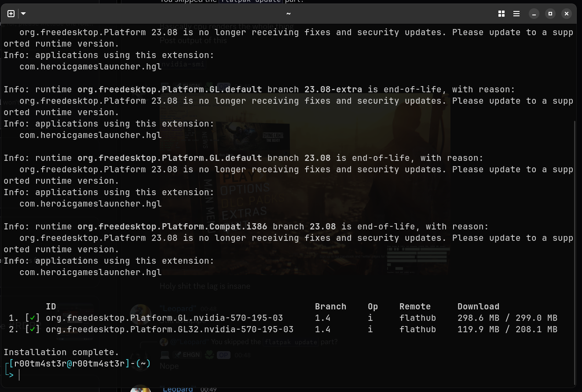Click the "Leopard" username at 00:49 in Discord
The image size is (582, 392).
point(178,388)
